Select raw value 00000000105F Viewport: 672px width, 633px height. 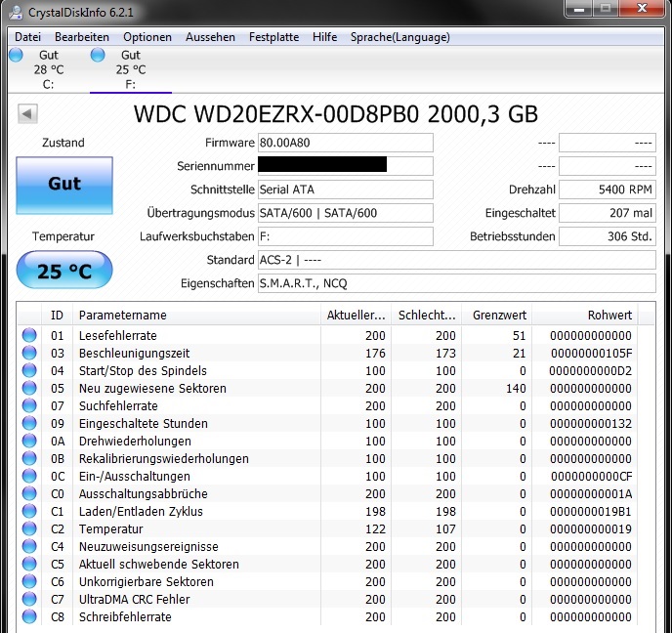[x=592, y=354]
